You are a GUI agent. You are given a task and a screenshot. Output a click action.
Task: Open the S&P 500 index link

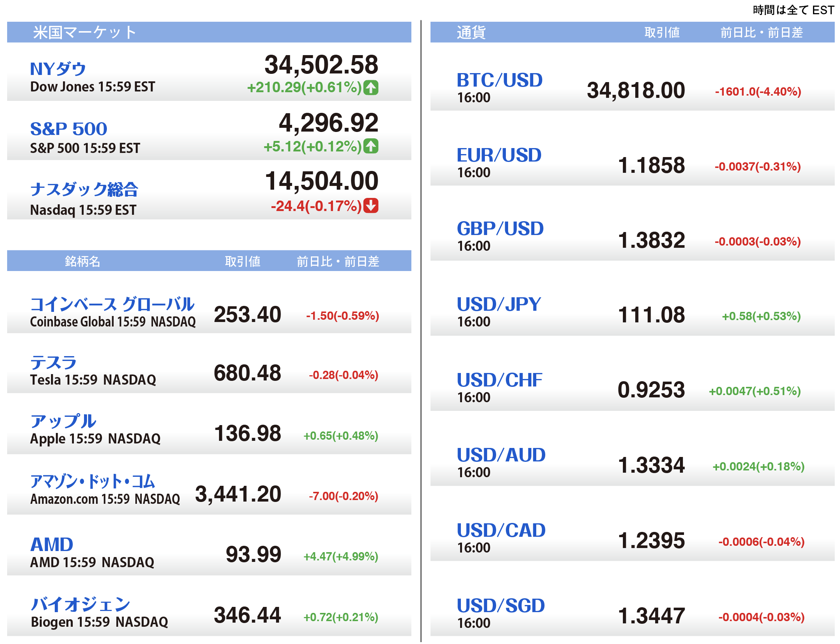(69, 129)
